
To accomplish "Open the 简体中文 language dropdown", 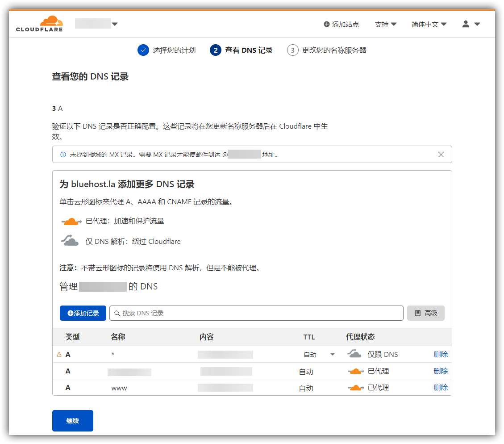I will click(x=429, y=25).
